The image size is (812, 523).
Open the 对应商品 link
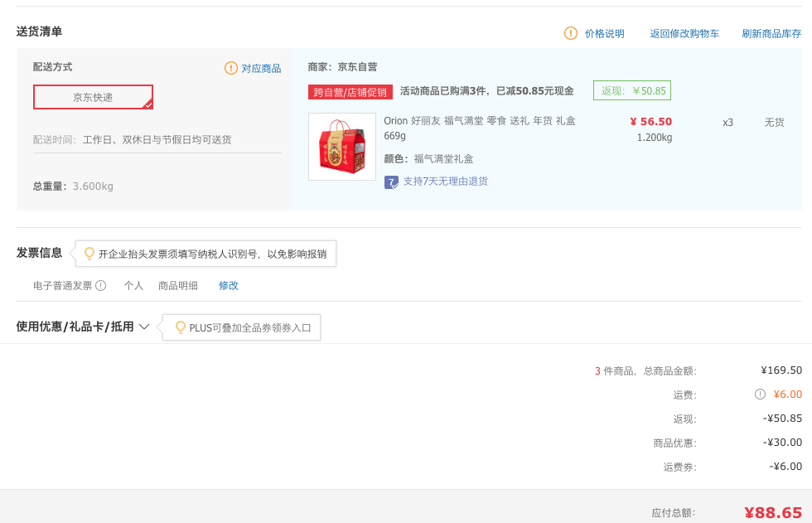tap(261, 68)
